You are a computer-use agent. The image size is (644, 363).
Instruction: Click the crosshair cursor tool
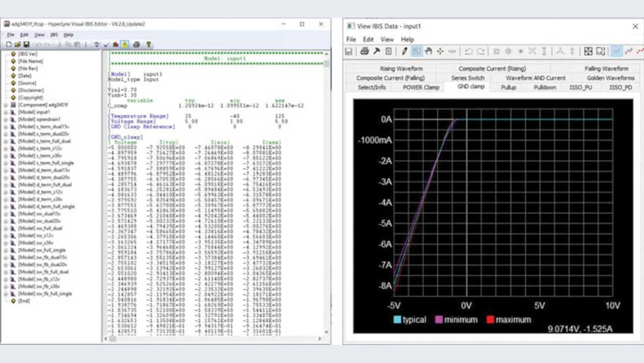click(x=440, y=51)
